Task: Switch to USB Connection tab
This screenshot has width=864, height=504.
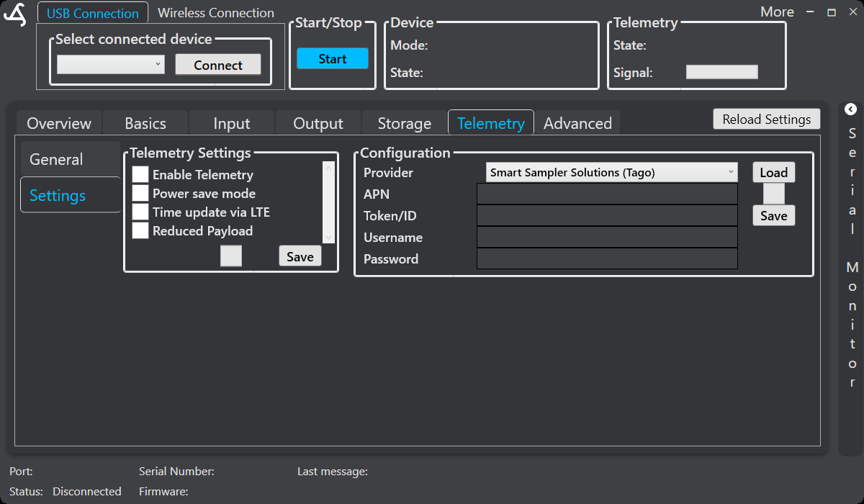Action: 93,13
